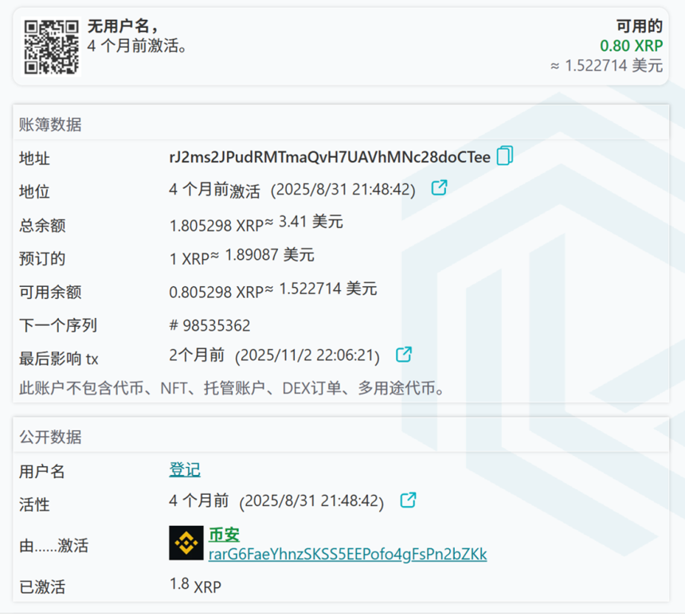The image size is (685, 616).
Task: Click the 可用余额 0.805298 XRP value
Action: (x=216, y=292)
